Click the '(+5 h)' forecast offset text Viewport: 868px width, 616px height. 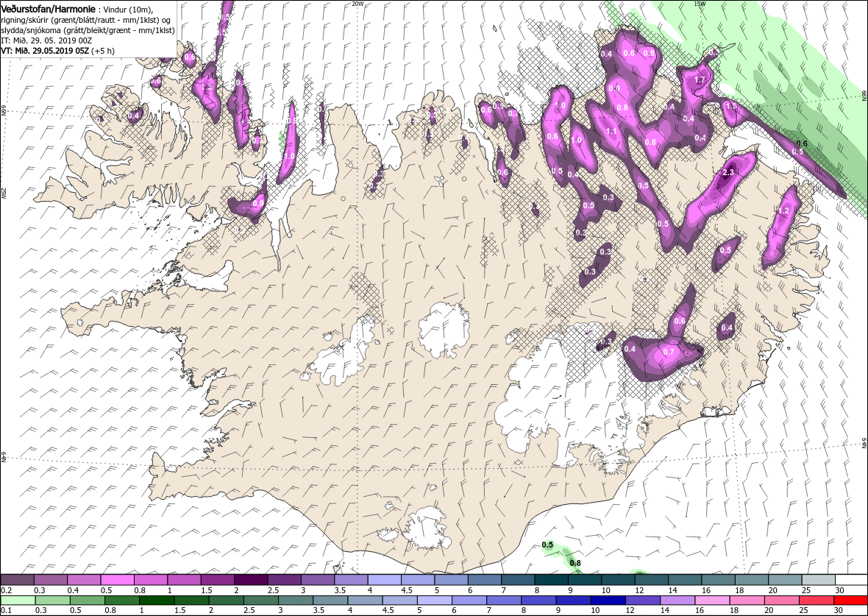pos(102,50)
